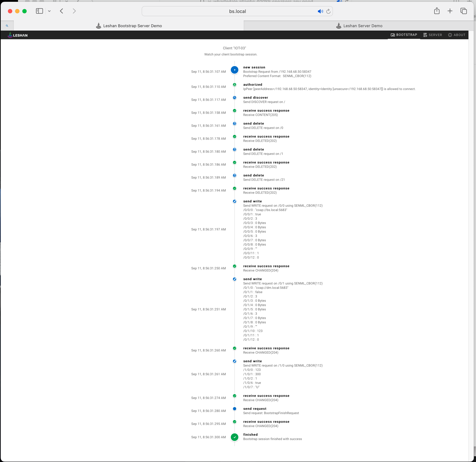Click "/0/0/1 : true" line

[x=252, y=214]
